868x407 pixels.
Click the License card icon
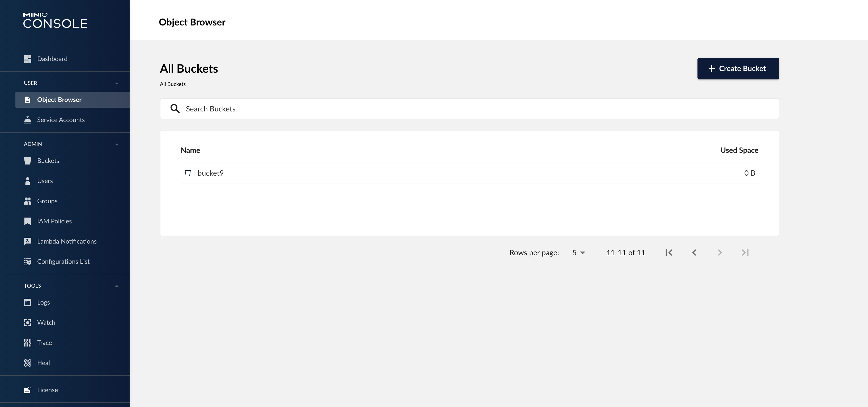pos(28,390)
